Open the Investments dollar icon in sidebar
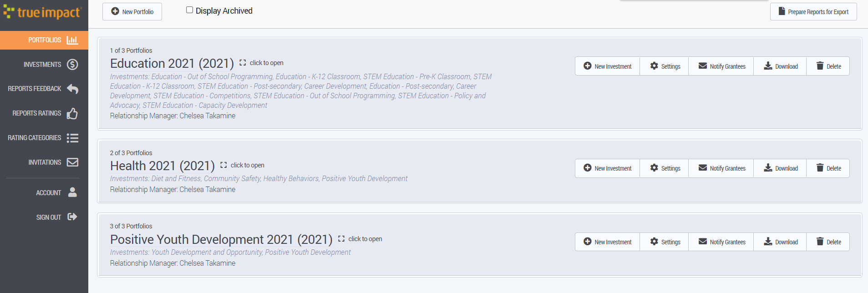The height and width of the screenshot is (293, 868). click(x=72, y=65)
